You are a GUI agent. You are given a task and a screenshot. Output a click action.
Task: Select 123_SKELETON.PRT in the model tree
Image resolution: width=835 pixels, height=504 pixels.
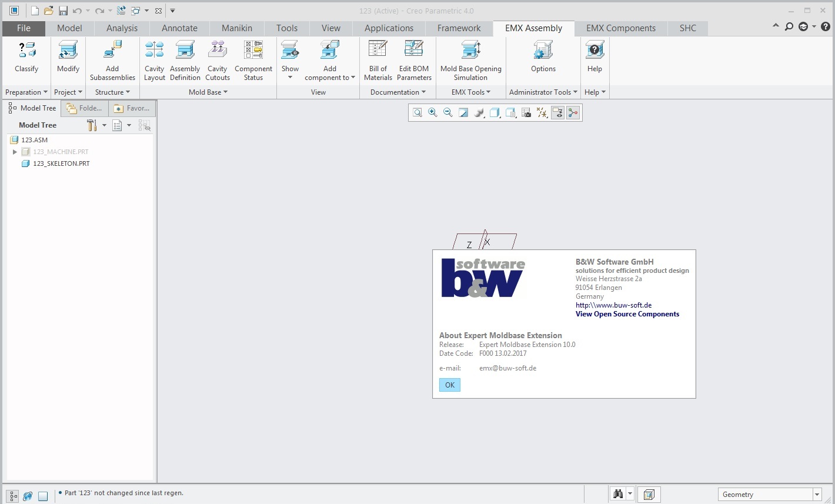[x=61, y=163]
